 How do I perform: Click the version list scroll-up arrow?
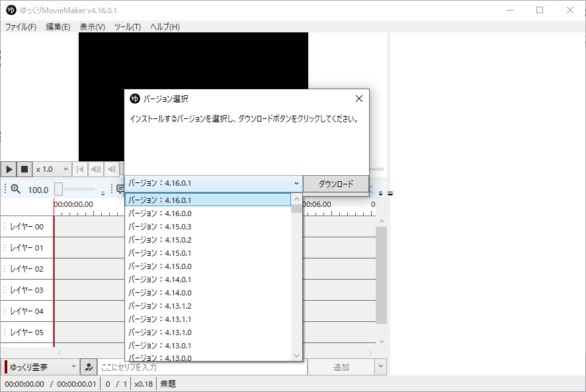click(x=296, y=199)
